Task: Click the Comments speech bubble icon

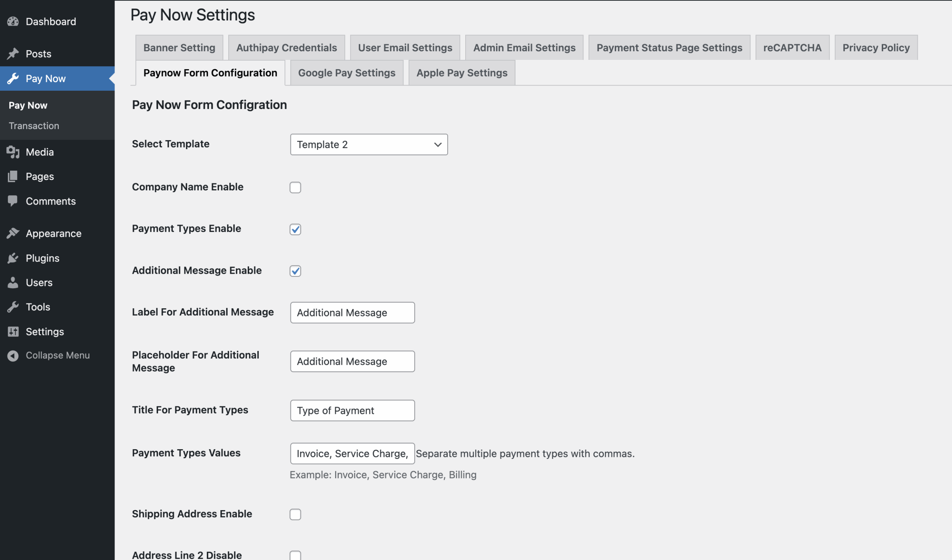Action: pos(13,201)
